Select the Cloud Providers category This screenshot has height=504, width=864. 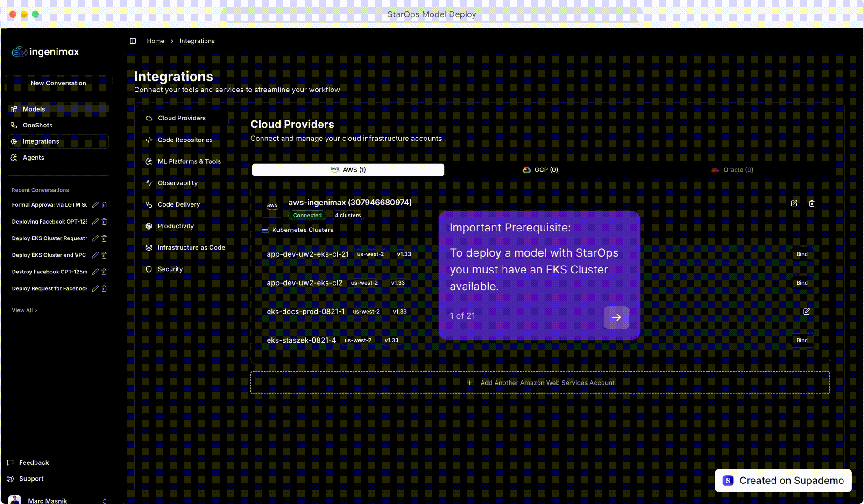pos(185,118)
